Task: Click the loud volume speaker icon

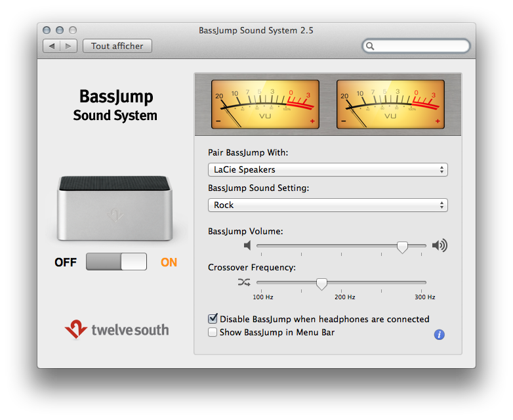Action: coord(440,245)
